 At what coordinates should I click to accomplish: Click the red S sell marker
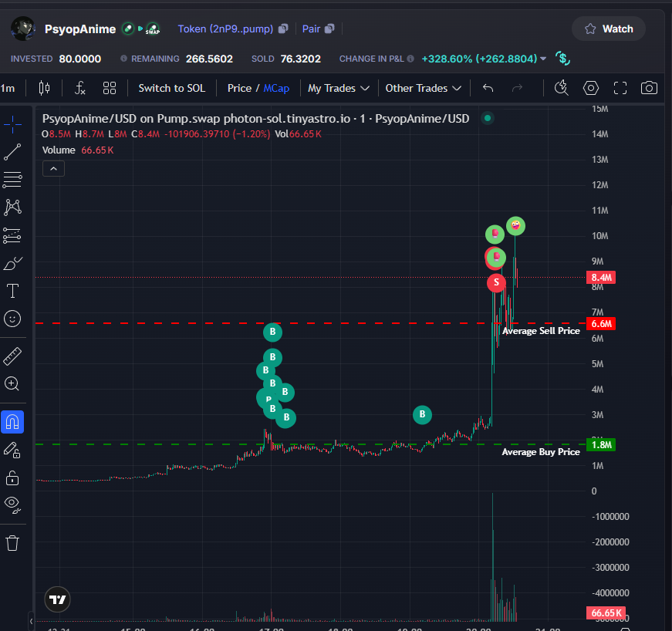(496, 282)
